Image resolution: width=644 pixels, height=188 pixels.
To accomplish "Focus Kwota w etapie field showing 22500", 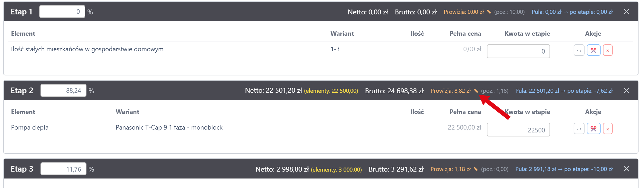I will coord(518,130).
